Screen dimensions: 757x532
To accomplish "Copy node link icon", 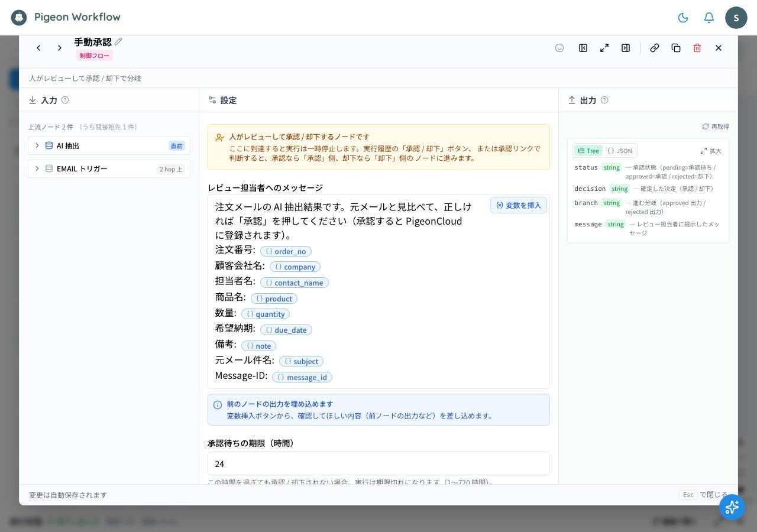I will (x=655, y=48).
